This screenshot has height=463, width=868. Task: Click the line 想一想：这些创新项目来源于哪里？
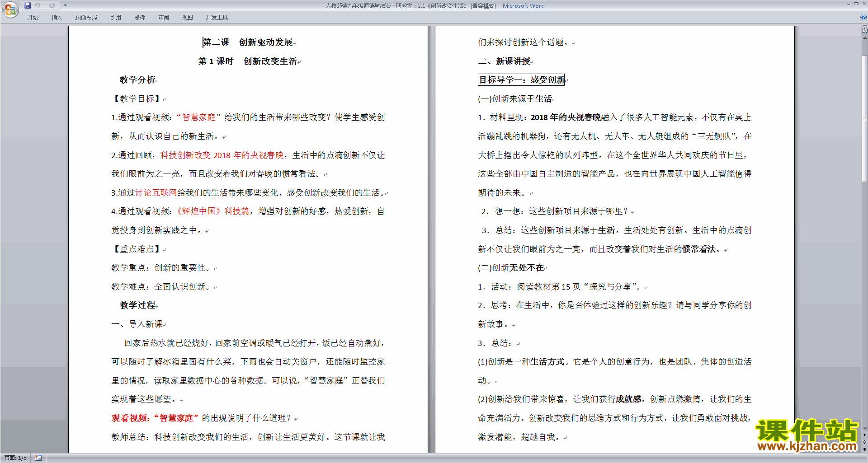click(561, 211)
